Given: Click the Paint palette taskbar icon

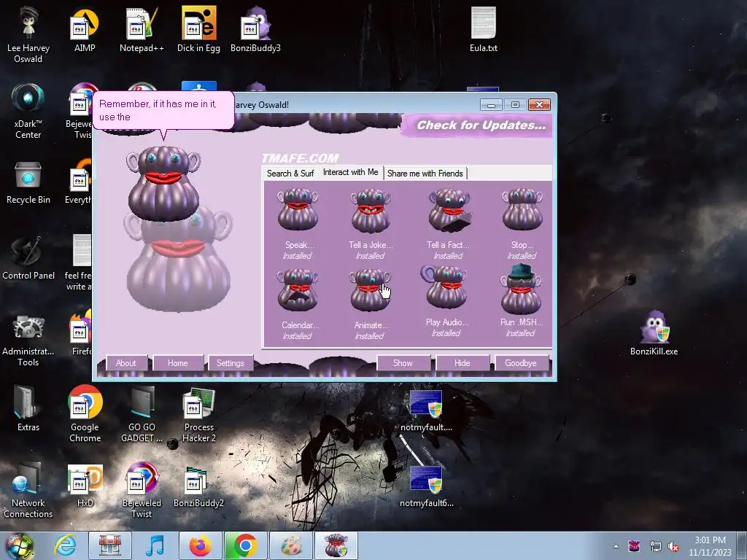Looking at the screenshot, I should (x=291, y=545).
